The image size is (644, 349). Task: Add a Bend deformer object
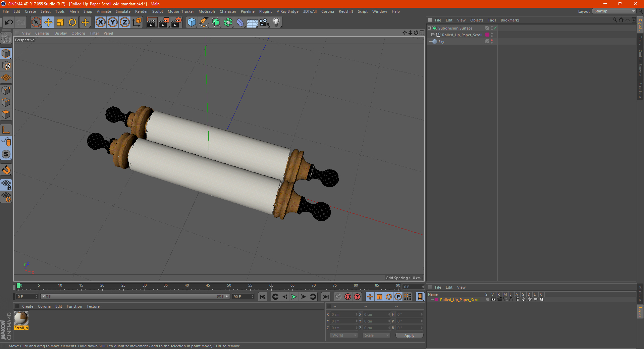click(x=240, y=22)
